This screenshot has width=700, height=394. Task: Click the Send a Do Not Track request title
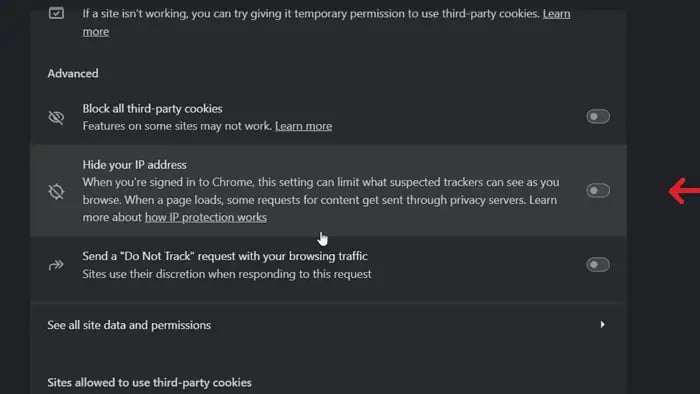(x=225, y=256)
